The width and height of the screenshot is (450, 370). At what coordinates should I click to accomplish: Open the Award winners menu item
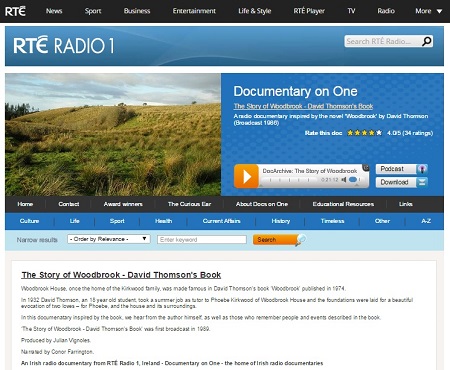[x=123, y=204]
